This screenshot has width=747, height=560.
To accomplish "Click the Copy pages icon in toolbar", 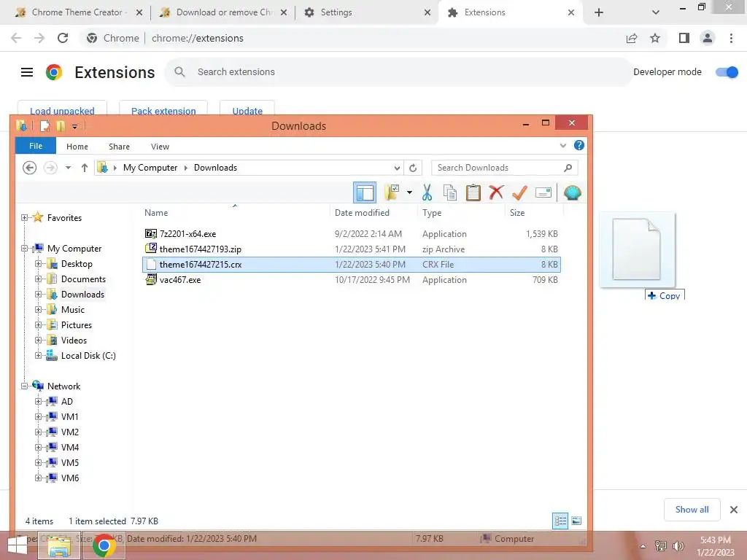I will (x=449, y=192).
